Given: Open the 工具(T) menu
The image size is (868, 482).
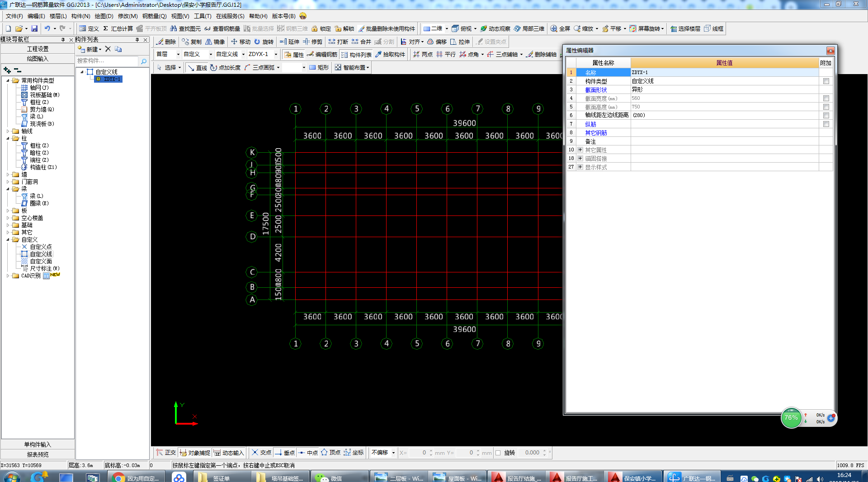Looking at the screenshot, I should (203, 16).
